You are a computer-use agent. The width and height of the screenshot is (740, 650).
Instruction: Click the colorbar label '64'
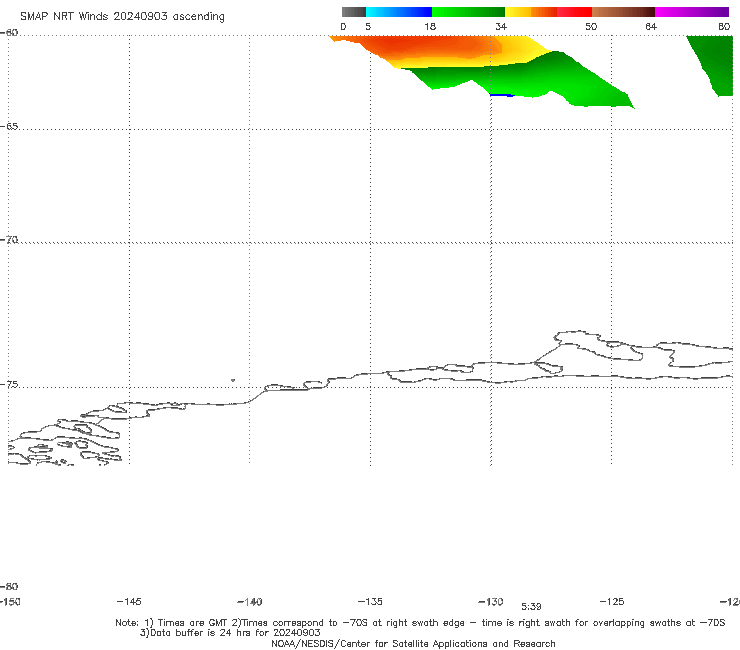[651, 26]
